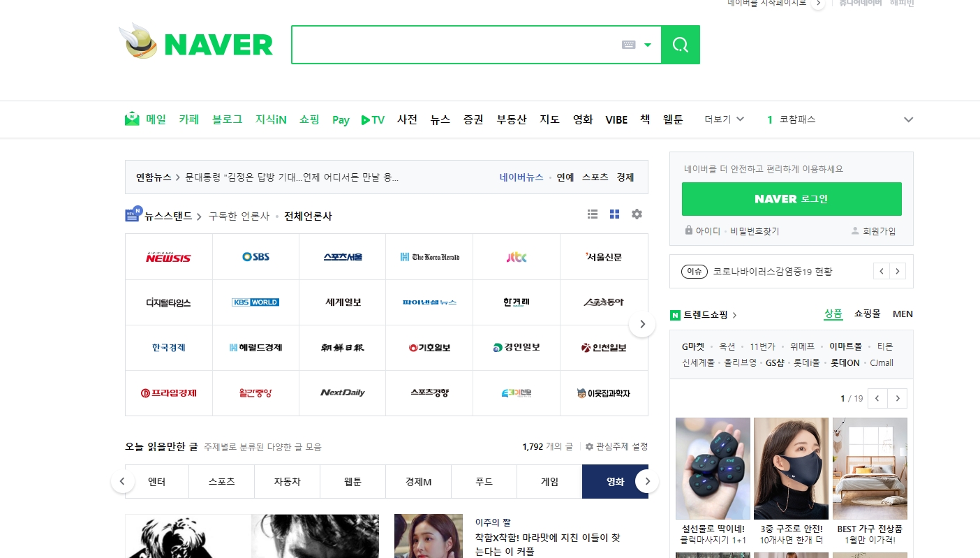The image size is (980, 558).
Task: Expand the search autocomplete dropdown arrow
Action: pos(648,45)
